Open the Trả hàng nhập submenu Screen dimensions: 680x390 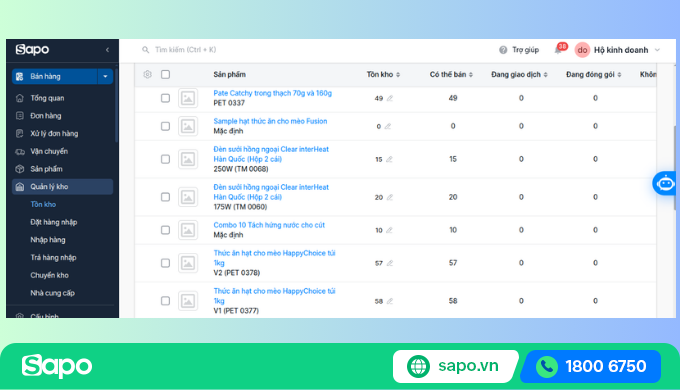(x=53, y=258)
